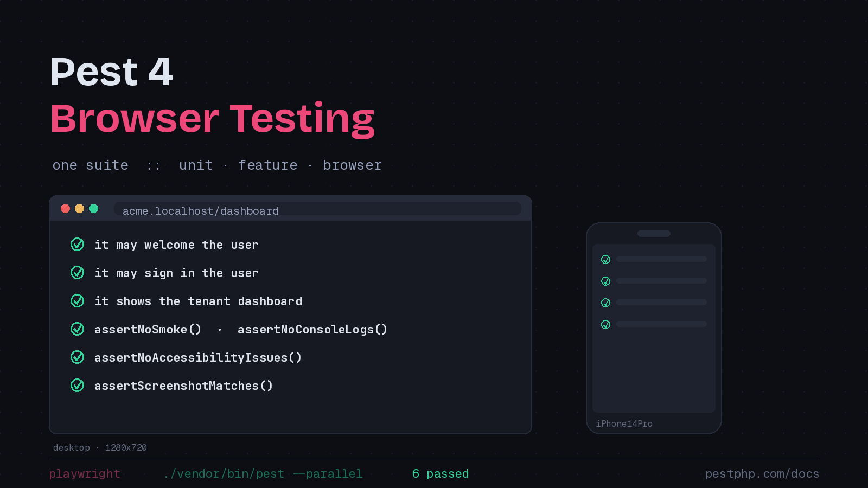Click the yellow minimize dot of browser window
Viewport: 868px width, 488px height.
[x=79, y=209]
